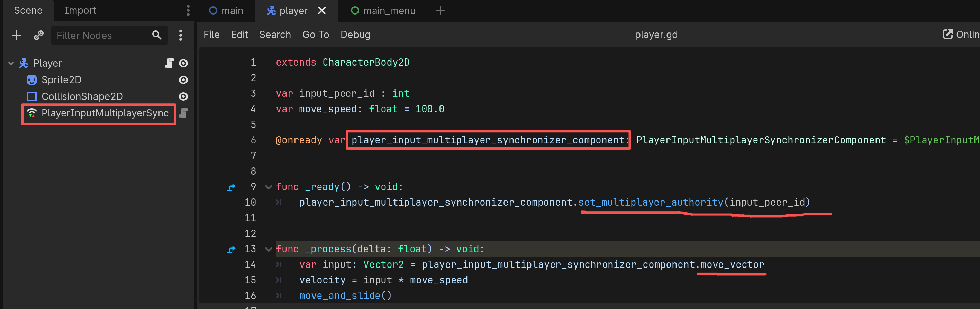980x309 pixels.
Task: Open the Debug menu in script editor
Action: click(355, 35)
